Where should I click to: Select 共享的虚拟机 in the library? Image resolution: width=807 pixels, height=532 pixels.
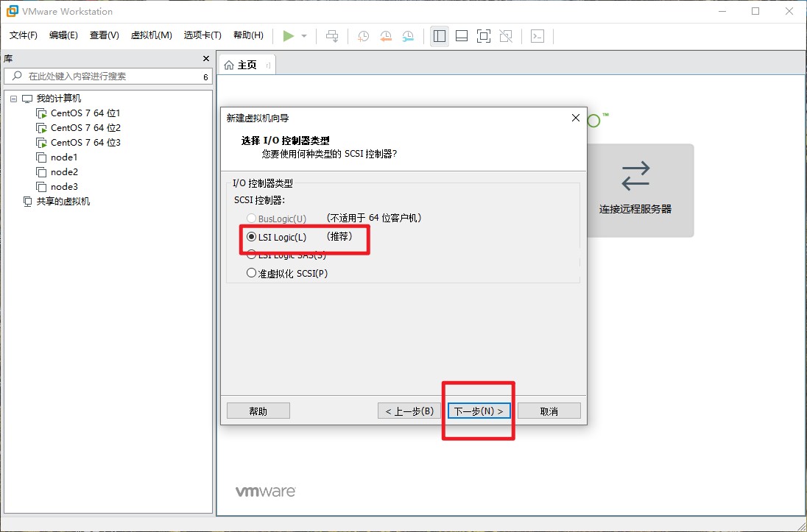(x=63, y=202)
